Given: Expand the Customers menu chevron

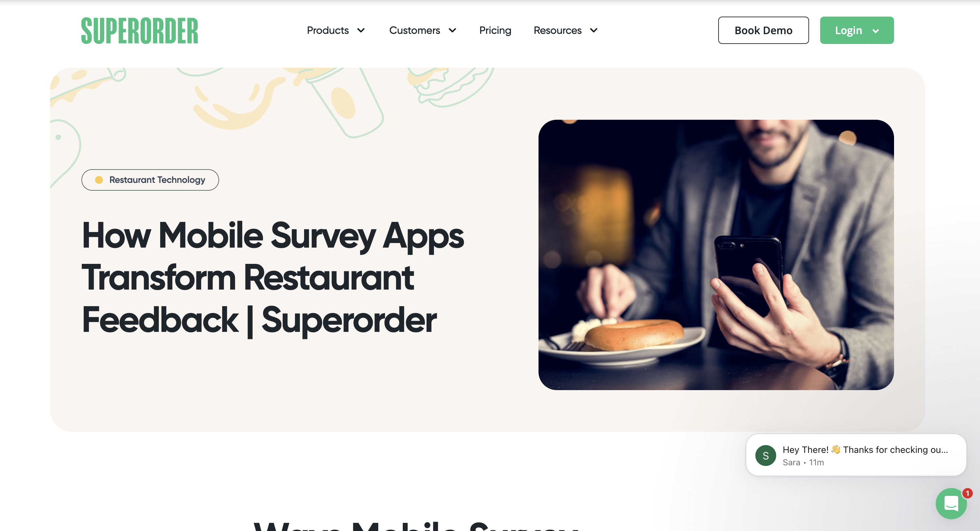Looking at the screenshot, I should click(452, 30).
